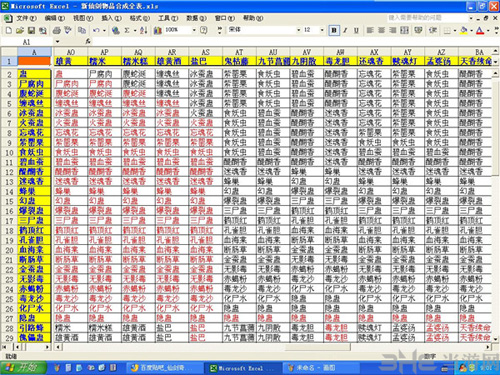The width and height of the screenshot is (500, 375).
Task: Open the 视图 (View) menu
Action: (83, 18)
